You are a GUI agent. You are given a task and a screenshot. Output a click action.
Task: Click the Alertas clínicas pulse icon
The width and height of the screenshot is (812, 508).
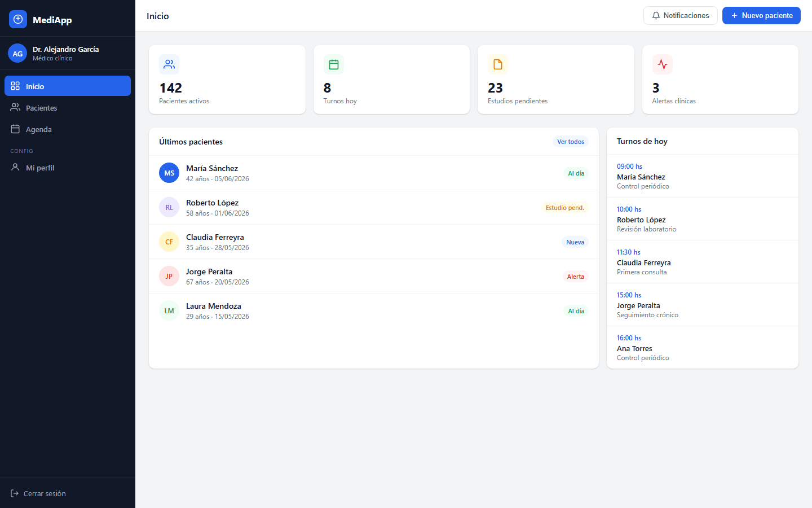[x=663, y=64]
